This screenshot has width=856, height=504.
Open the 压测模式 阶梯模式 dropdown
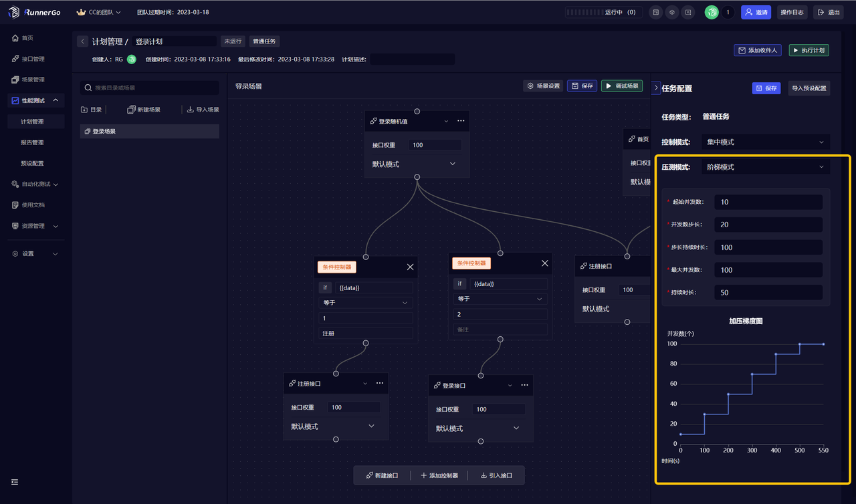pos(766,167)
